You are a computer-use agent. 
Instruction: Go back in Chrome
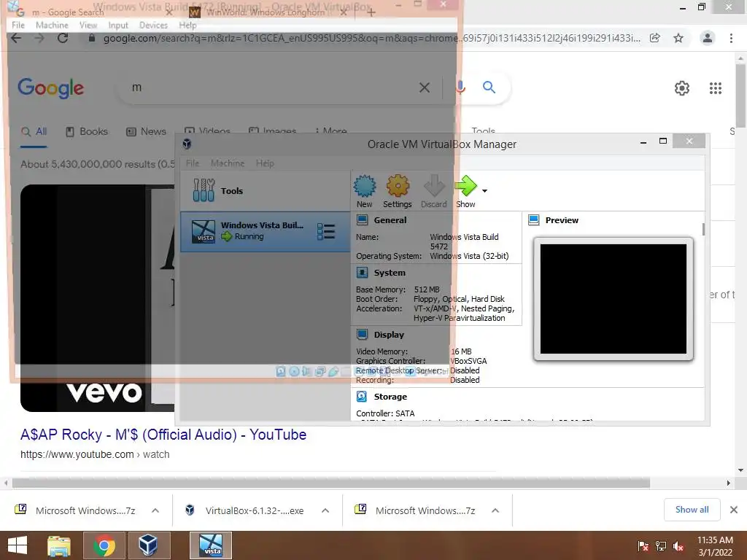16,38
